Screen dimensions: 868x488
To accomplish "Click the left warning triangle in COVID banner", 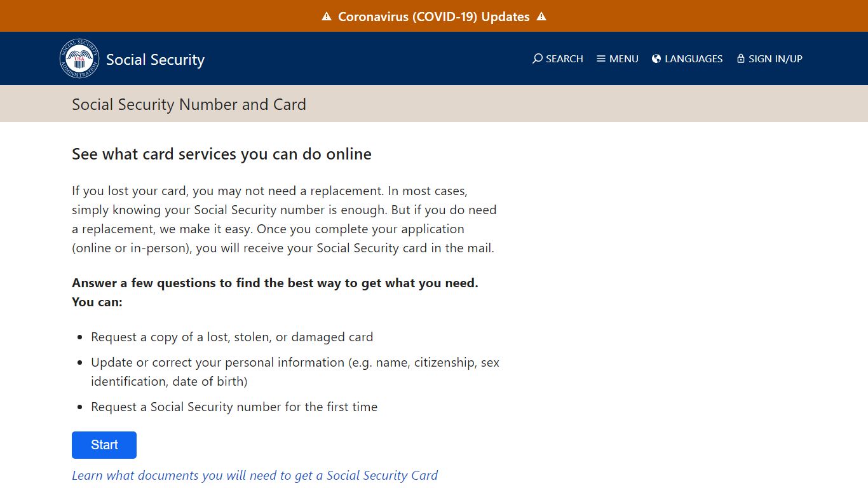I will coord(327,16).
